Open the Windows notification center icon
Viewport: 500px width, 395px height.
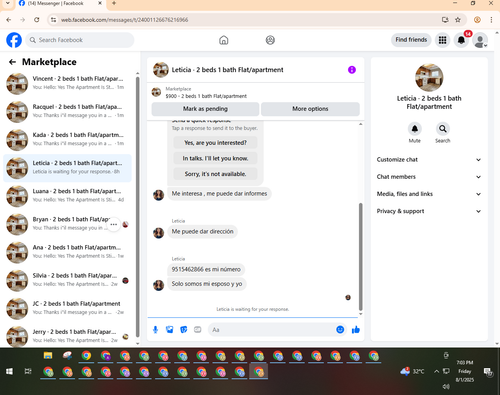pyautogui.click(x=488, y=372)
